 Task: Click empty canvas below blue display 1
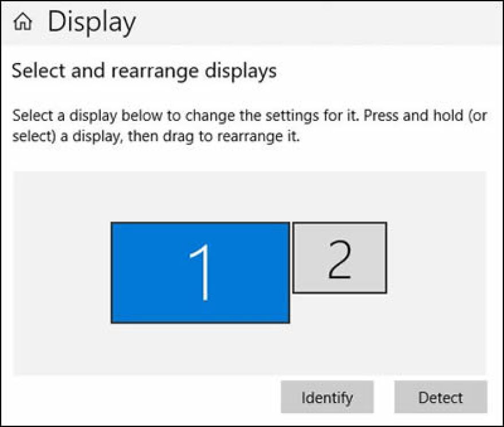200,349
